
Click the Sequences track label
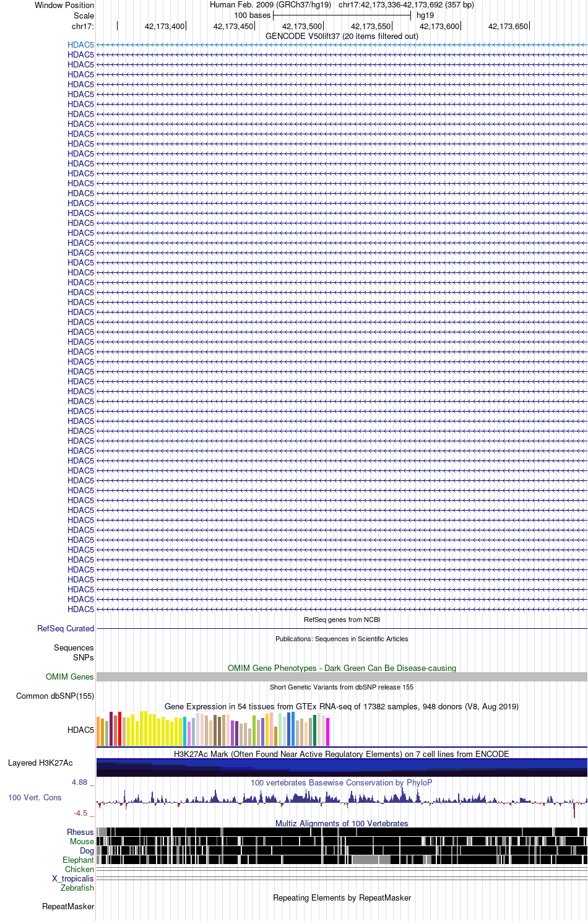tap(74, 647)
